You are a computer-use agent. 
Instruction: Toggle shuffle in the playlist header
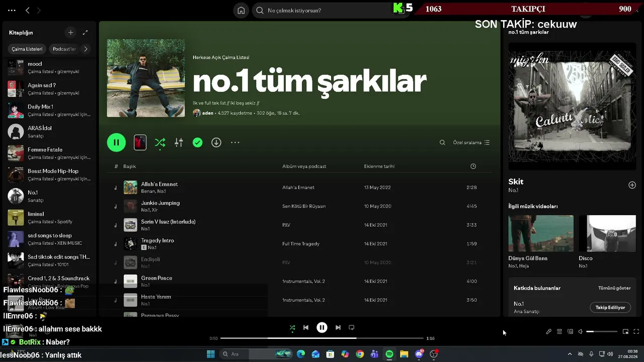[160, 142]
